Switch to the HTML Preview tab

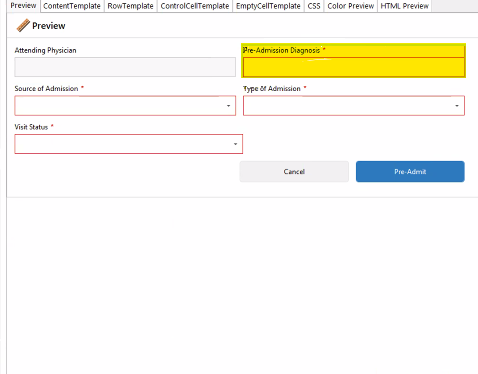pyautogui.click(x=404, y=6)
